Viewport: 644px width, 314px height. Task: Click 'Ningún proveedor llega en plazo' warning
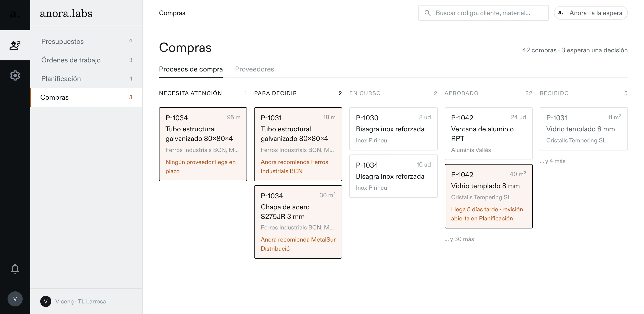200,167
